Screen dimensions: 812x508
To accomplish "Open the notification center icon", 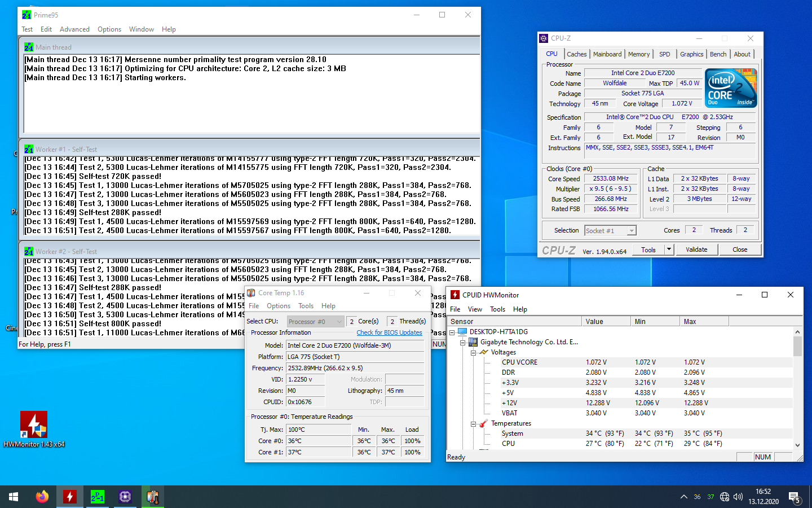I will click(795, 497).
